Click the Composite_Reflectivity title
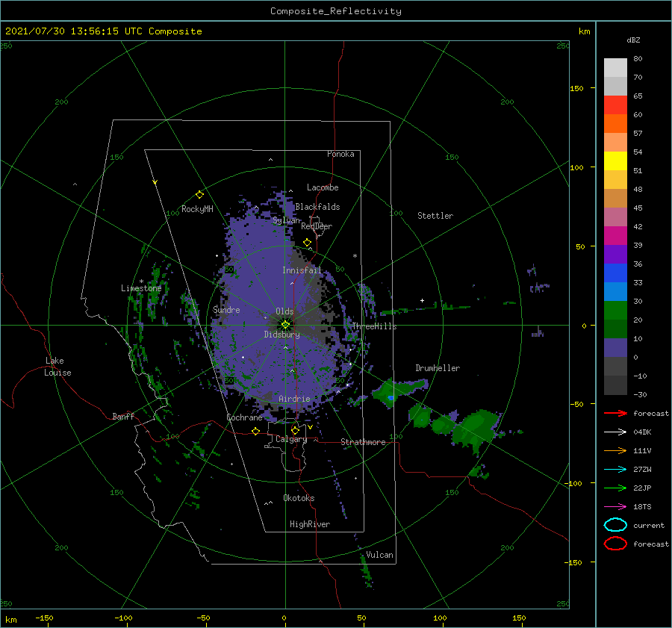Viewport: 672px width, 628px height. click(336, 11)
